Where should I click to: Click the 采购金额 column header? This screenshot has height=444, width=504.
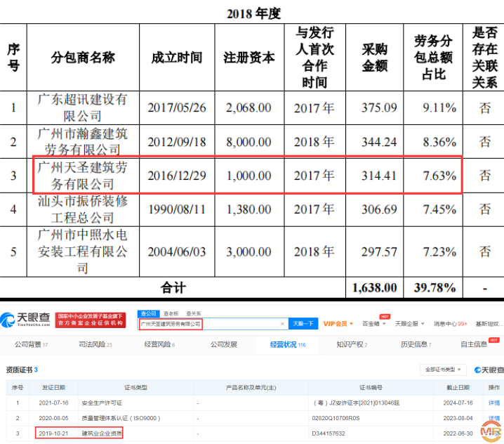[x=374, y=58]
